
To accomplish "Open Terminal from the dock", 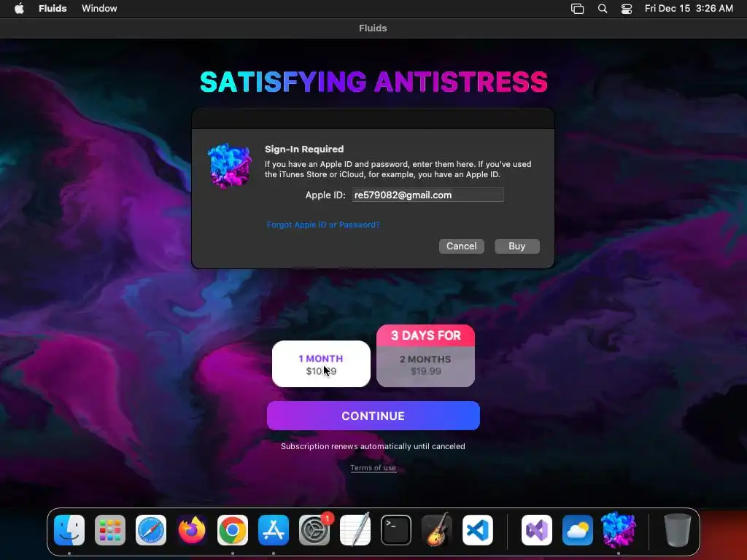I will click(396, 530).
